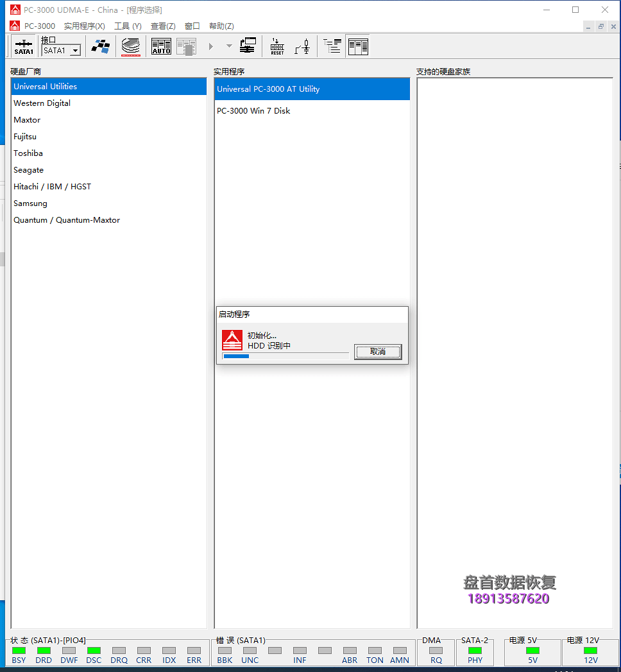
Task: Click the BBK error indicator
Action: 225,651
